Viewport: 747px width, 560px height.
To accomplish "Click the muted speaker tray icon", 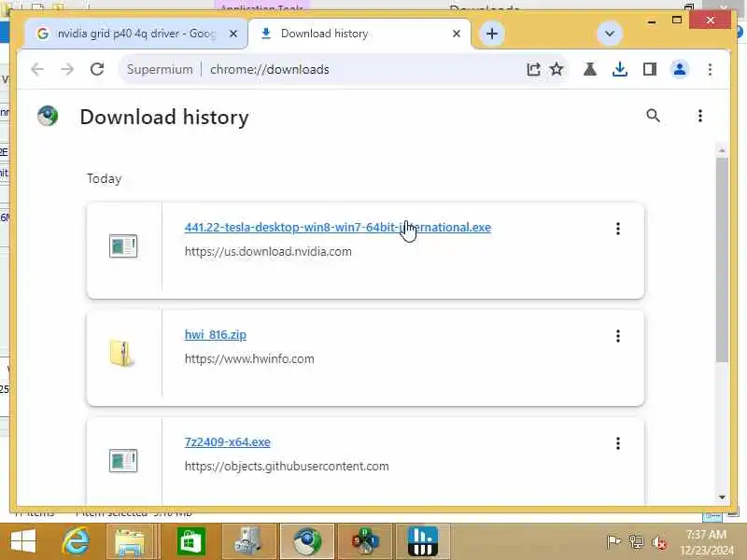I will coord(659,542).
